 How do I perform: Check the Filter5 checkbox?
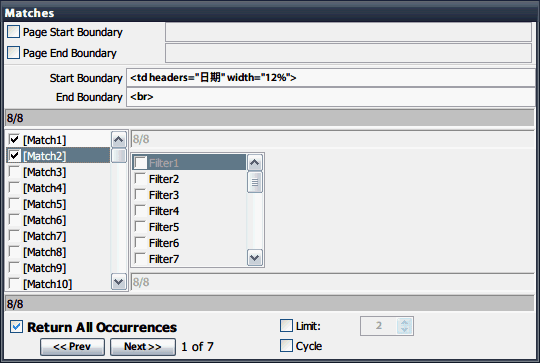pyautogui.click(x=140, y=227)
